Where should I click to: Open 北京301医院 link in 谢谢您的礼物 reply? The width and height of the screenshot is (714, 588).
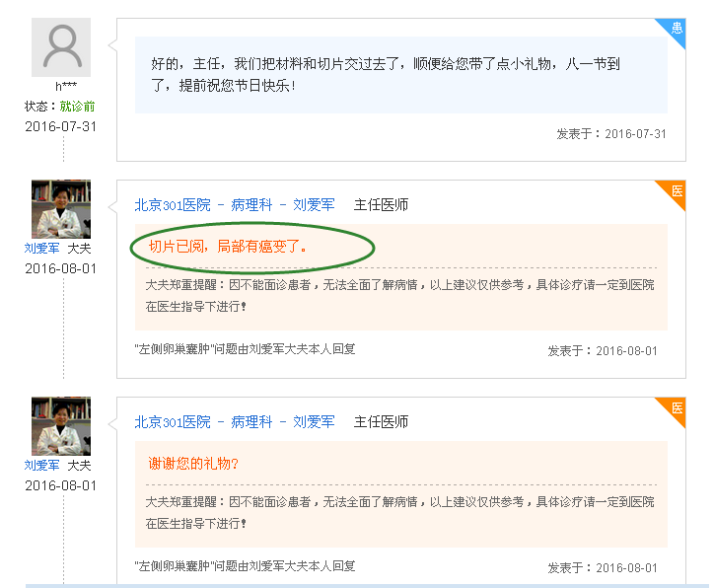pos(173,422)
